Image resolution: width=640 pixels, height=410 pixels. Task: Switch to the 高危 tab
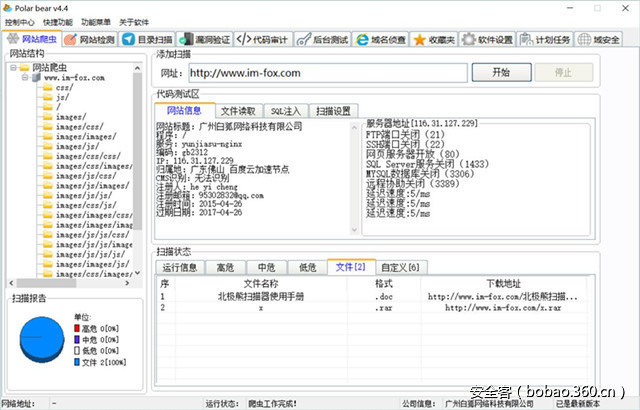225,267
